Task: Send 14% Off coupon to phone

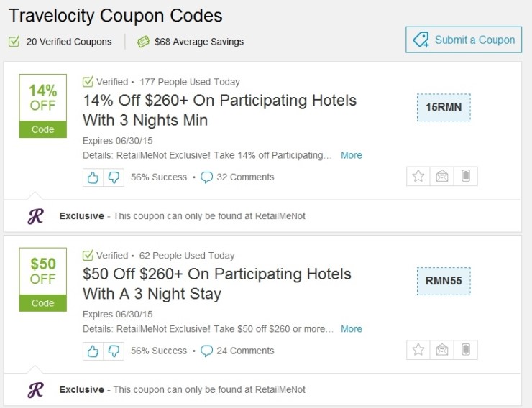Action: coord(466,176)
